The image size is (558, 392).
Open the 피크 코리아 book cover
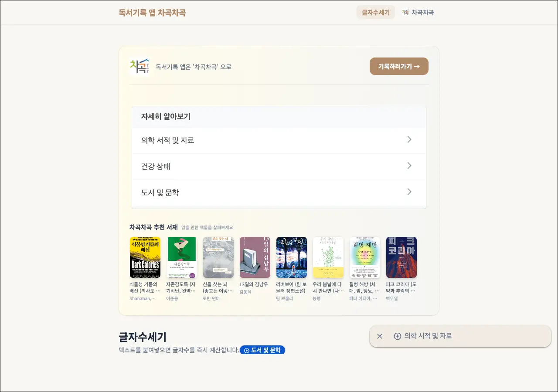(401, 257)
